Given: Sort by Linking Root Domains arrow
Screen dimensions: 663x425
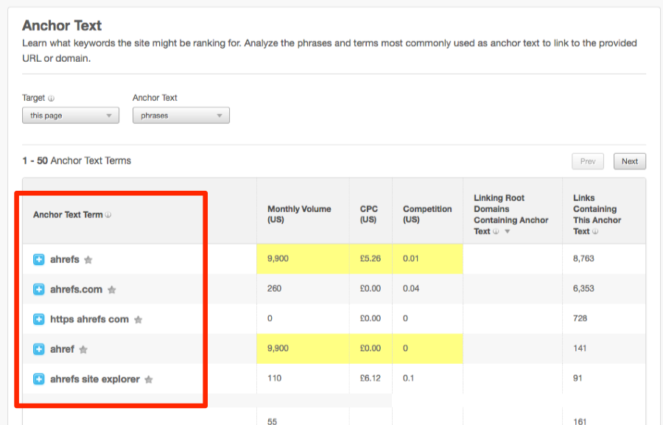Looking at the screenshot, I should tap(507, 231).
